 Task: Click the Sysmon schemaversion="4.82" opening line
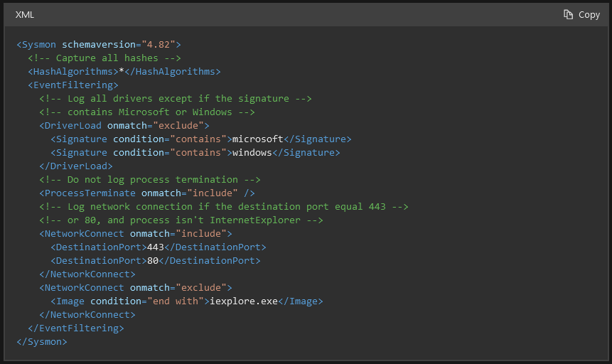click(99, 45)
